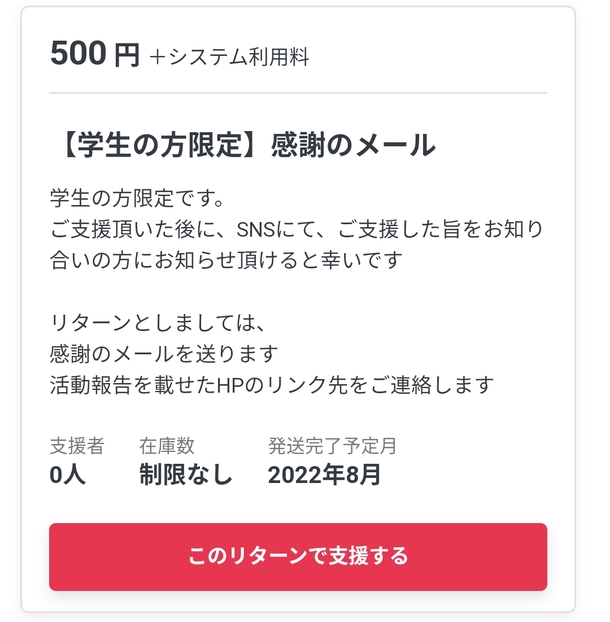
Task: Click the 感謝のメールを送ります line
Action: 163,353
